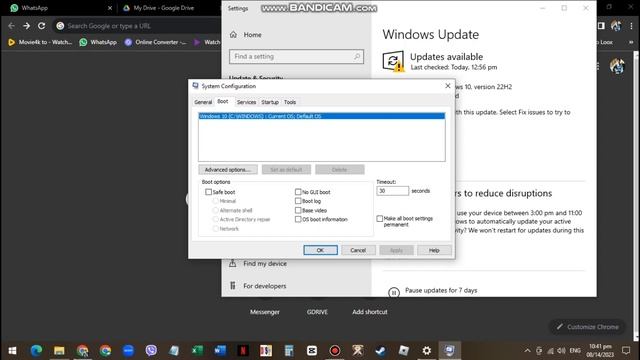The height and width of the screenshot is (360, 640).
Task: Open File Explorer from taskbar
Action: pyautogui.click(x=59, y=350)
